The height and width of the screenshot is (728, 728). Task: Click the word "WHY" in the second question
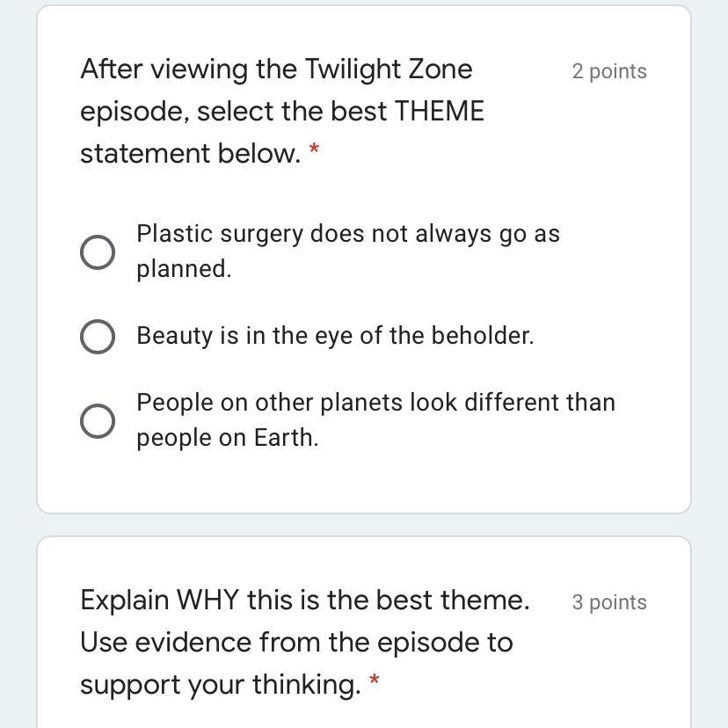point(207,601)
